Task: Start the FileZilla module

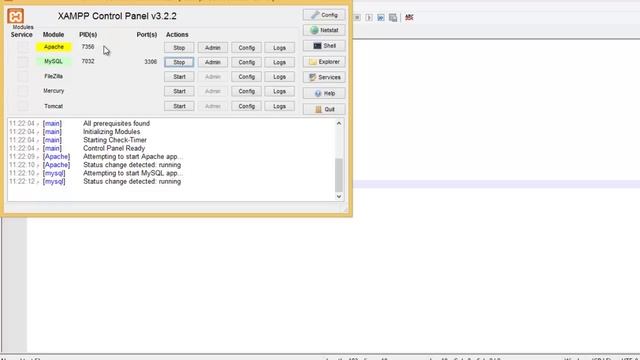Action: click(179, 77)
